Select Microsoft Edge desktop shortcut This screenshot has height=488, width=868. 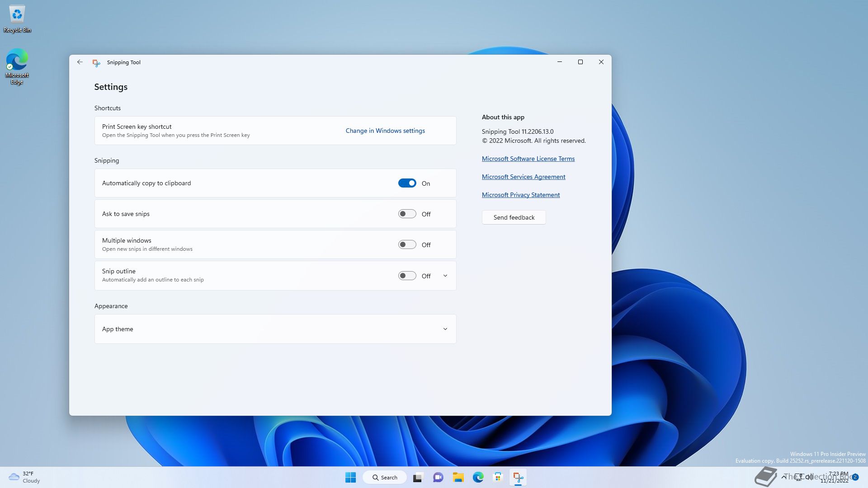pos(17,67)
